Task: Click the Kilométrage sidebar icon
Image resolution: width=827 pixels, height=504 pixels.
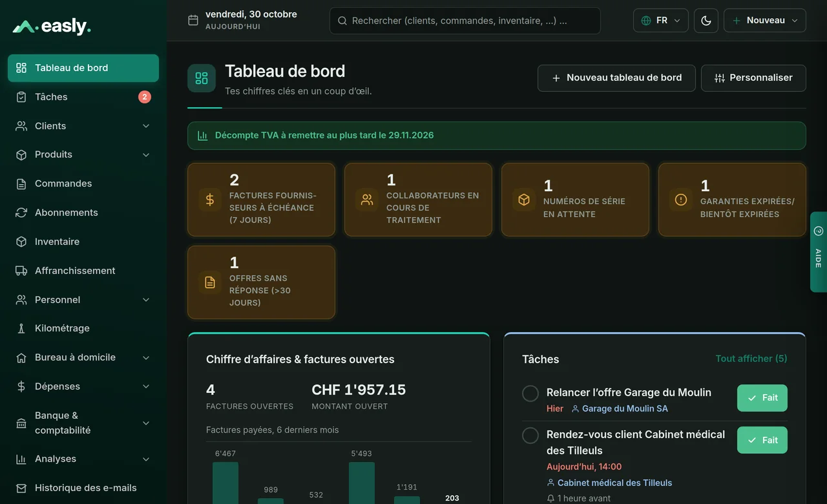Action: (21, 328)
